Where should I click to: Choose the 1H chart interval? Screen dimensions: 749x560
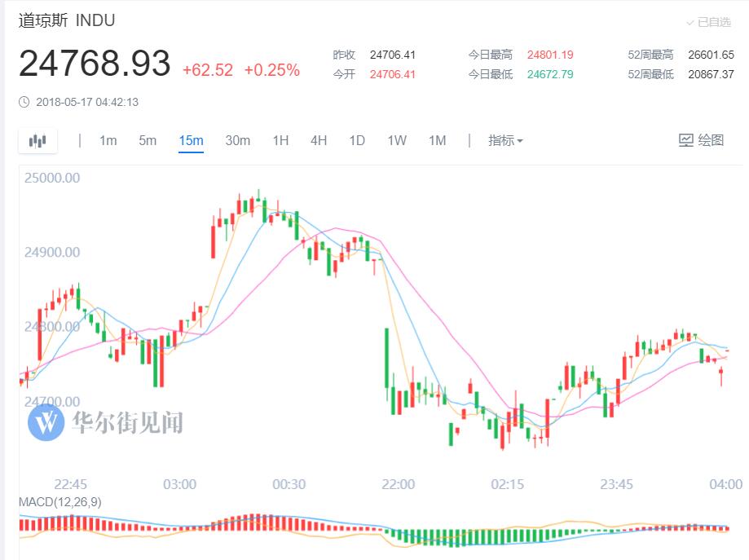(x=280, y=140)
